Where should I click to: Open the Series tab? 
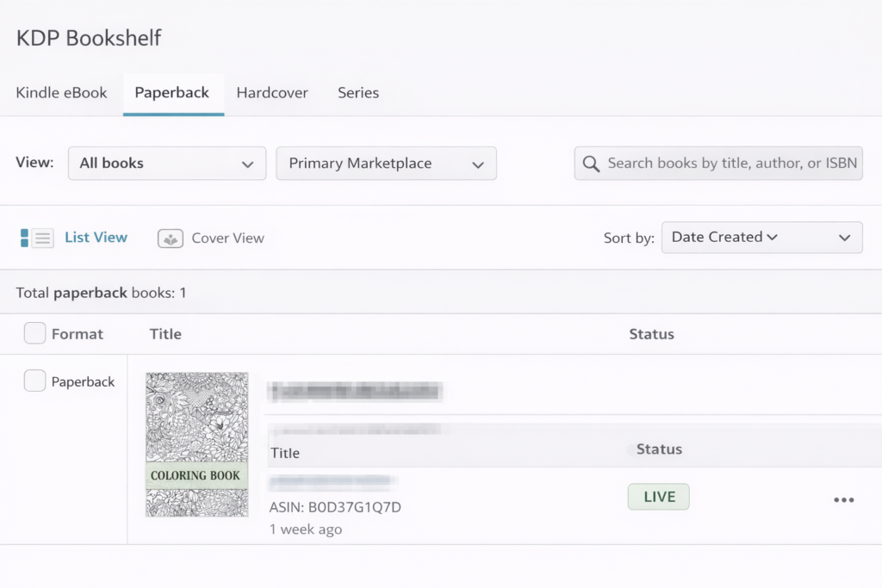tap(358, 93)
